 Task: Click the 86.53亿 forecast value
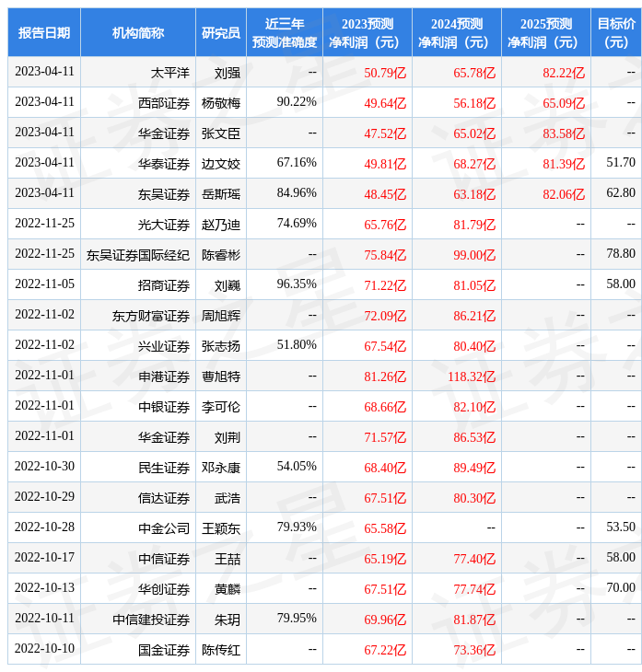coord(474,437)
